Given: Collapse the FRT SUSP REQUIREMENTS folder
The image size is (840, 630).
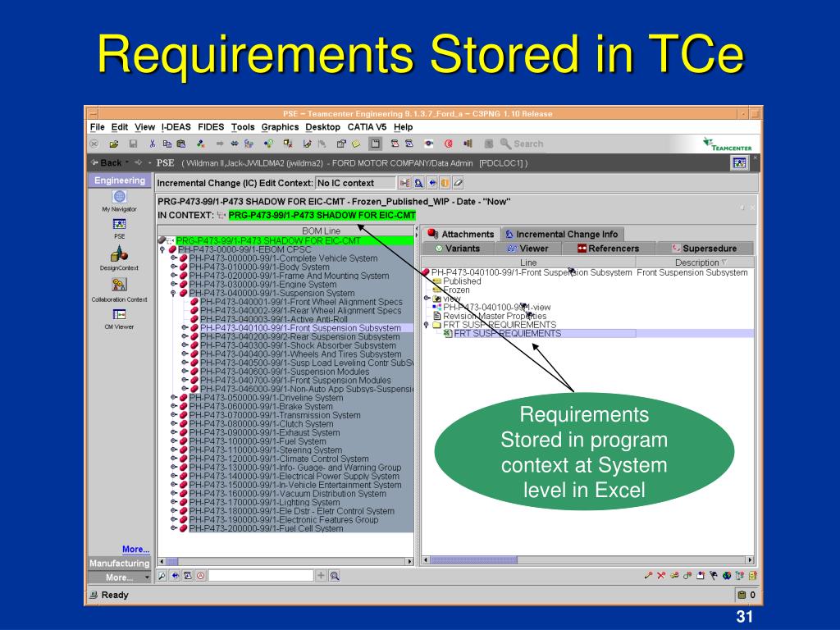Looking at the screenshot, I should tap(427, 325).
